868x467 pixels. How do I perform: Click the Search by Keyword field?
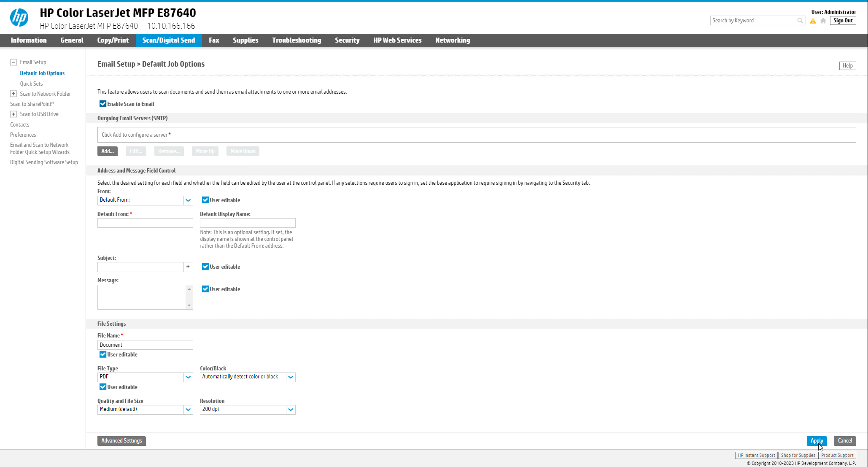pos(753,21)
